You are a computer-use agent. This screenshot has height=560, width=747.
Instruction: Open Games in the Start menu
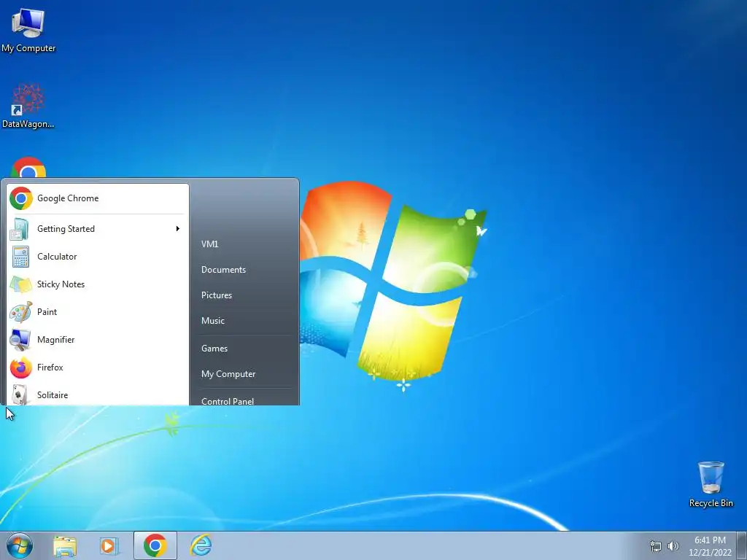point(244,348)
